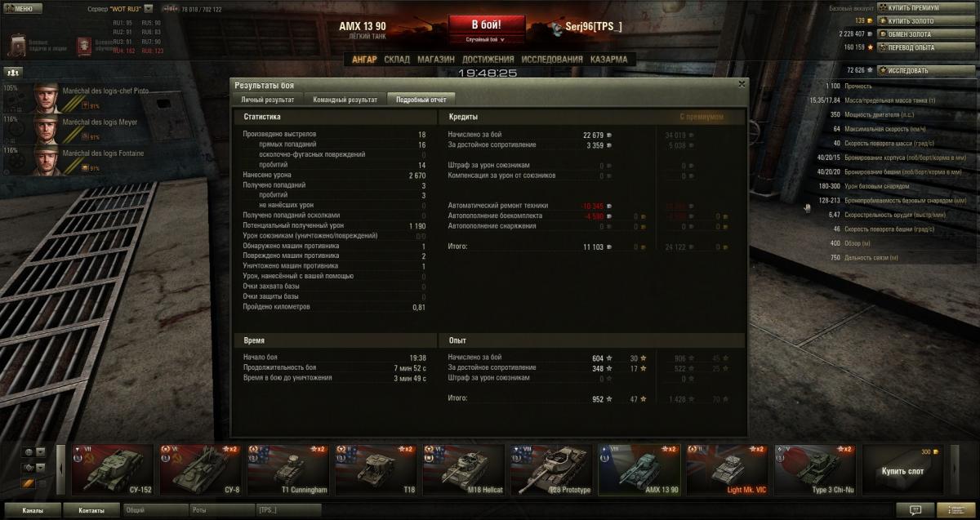Screen dimensions: 980x520
Task: Click the T1 Cunningham tank icon
Action: click(x=288, y=469)
